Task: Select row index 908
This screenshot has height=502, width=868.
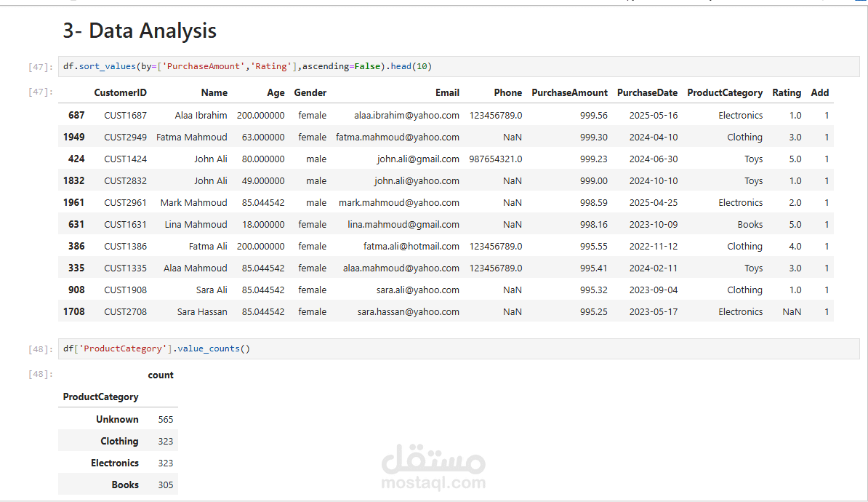Action: [76, 290]
